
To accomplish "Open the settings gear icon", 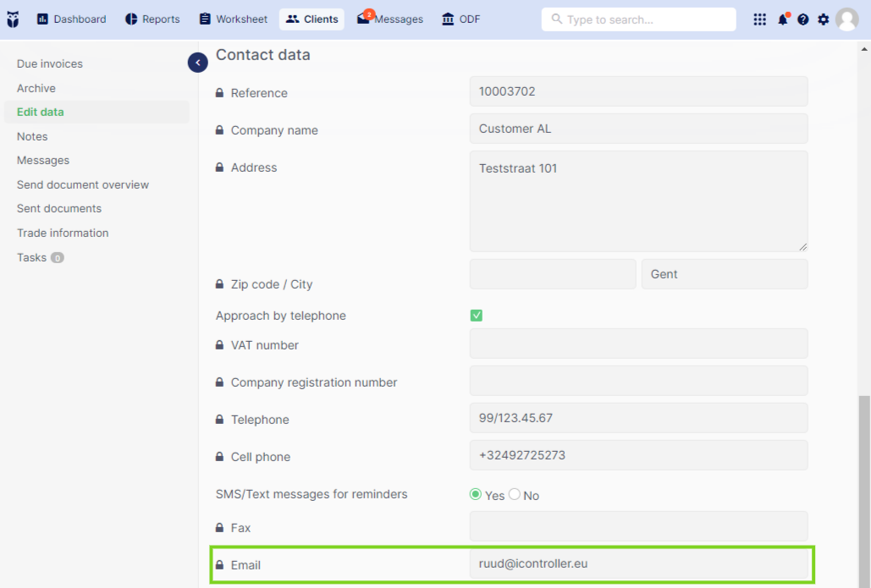I will coord(824,19).
